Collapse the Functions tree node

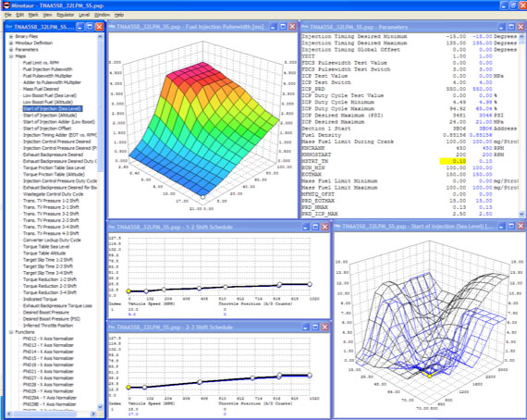click(x=11, y=332)
